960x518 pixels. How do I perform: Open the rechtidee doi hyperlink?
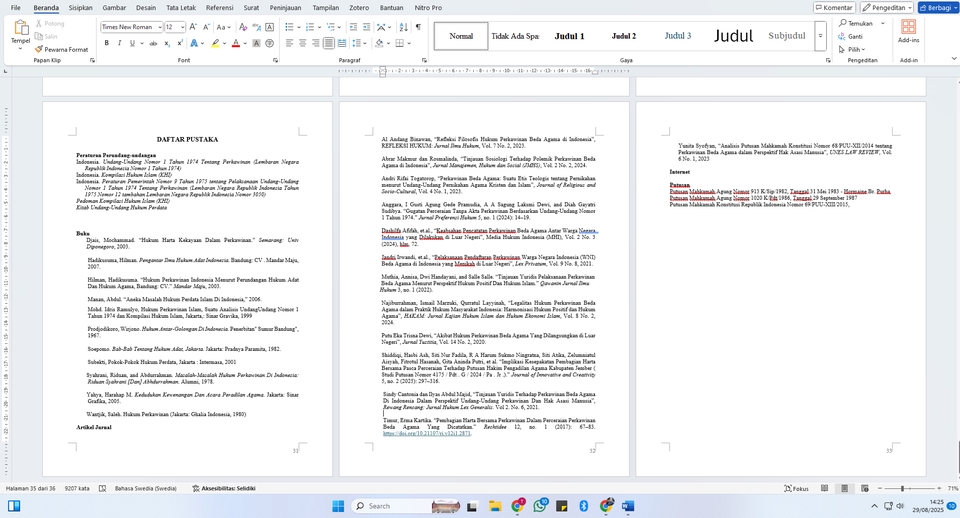pyautogui.click(x=413, y=434)
